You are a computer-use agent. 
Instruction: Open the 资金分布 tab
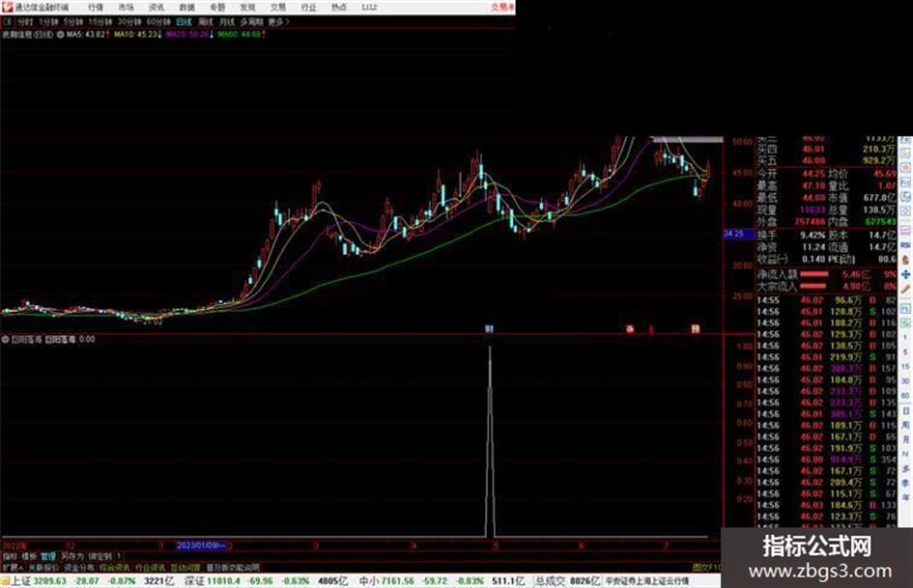pos(79,567)
